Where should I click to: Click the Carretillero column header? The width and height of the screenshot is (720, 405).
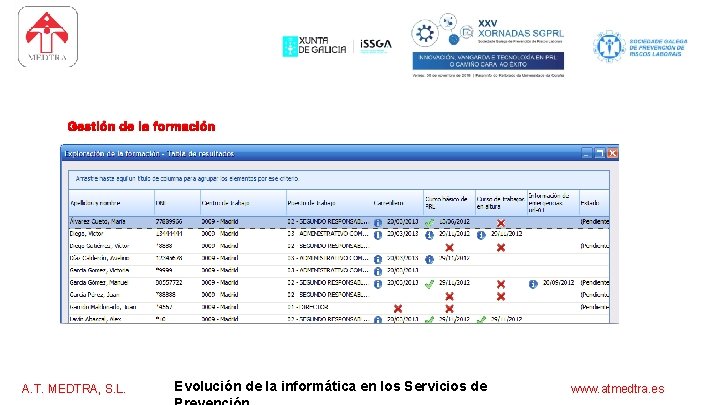tap(398, 202)
